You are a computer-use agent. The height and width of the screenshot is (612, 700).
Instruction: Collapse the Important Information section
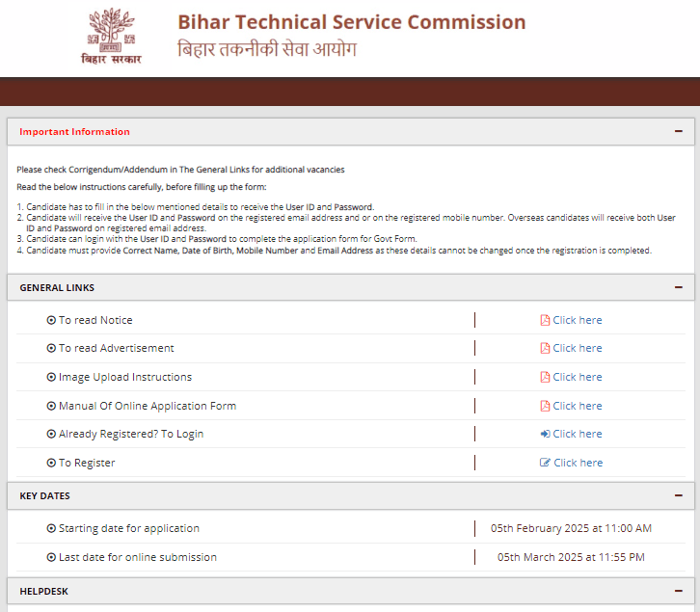click(x=679, y=131)
